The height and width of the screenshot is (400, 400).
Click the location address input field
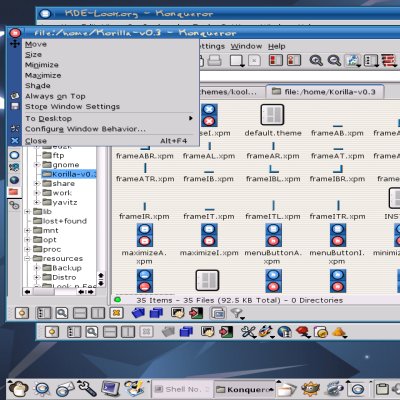pyautogui.click(x=299, y=76)
